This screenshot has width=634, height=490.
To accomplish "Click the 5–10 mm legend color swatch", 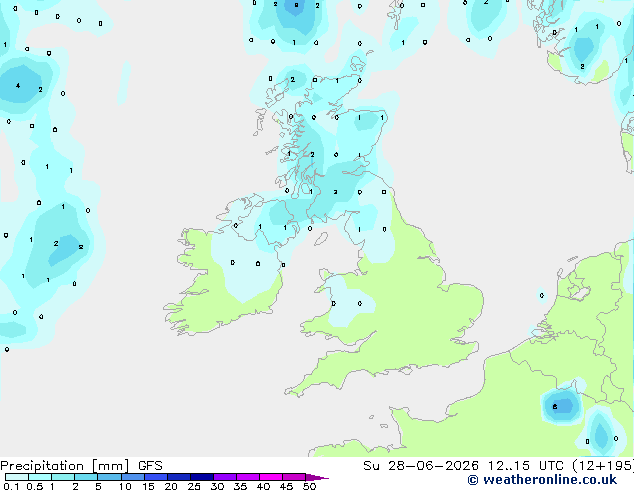I will pos(109,477).
